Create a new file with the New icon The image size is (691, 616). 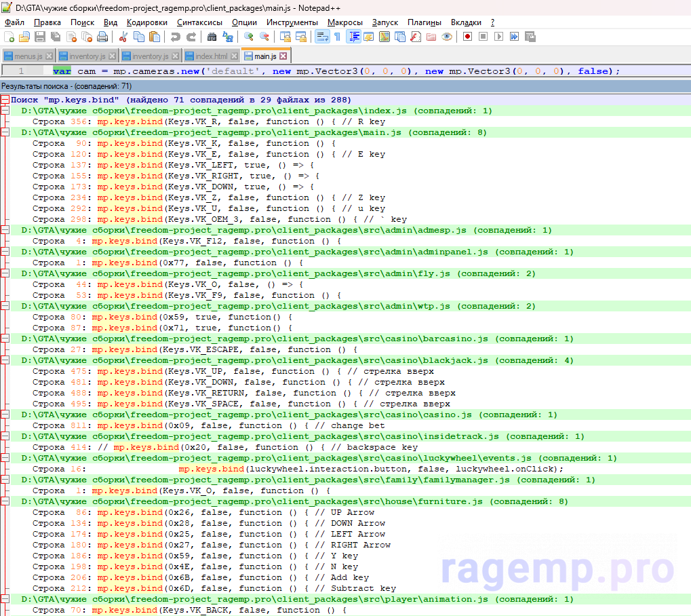[x=9, y=37]
